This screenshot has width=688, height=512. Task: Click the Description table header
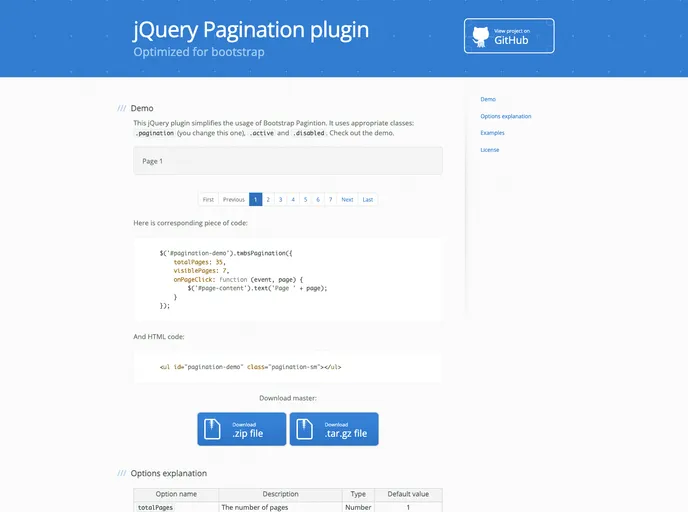[280, 494]
